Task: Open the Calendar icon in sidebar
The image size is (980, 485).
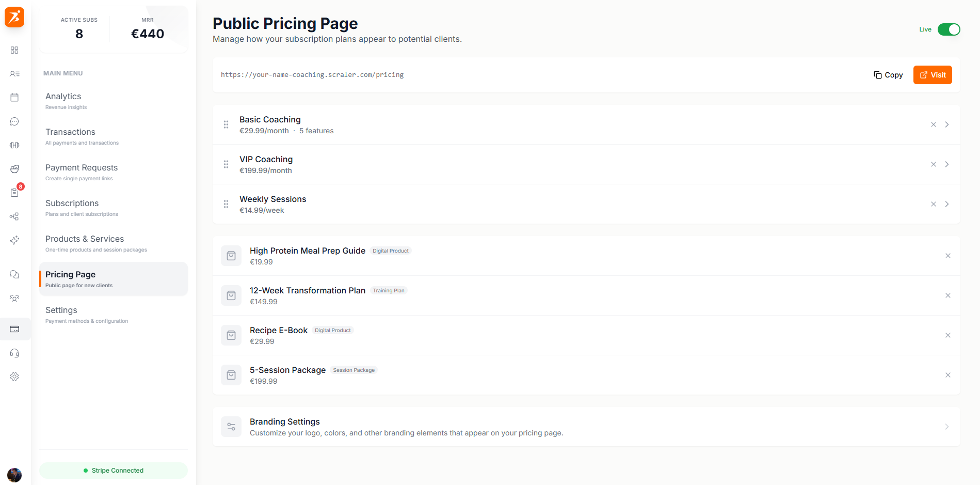Action: [x=14, y=97]
